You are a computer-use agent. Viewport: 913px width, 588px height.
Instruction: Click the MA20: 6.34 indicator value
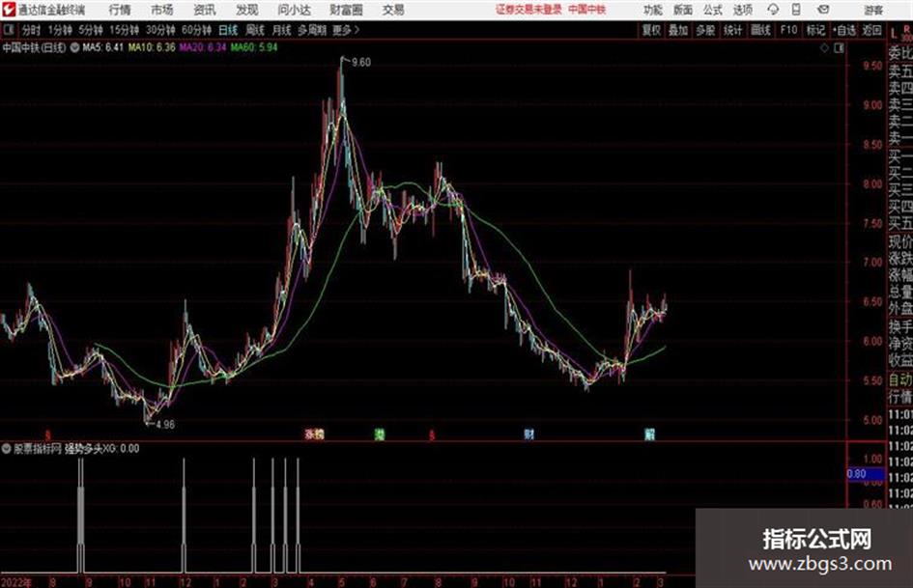[203, 47]
